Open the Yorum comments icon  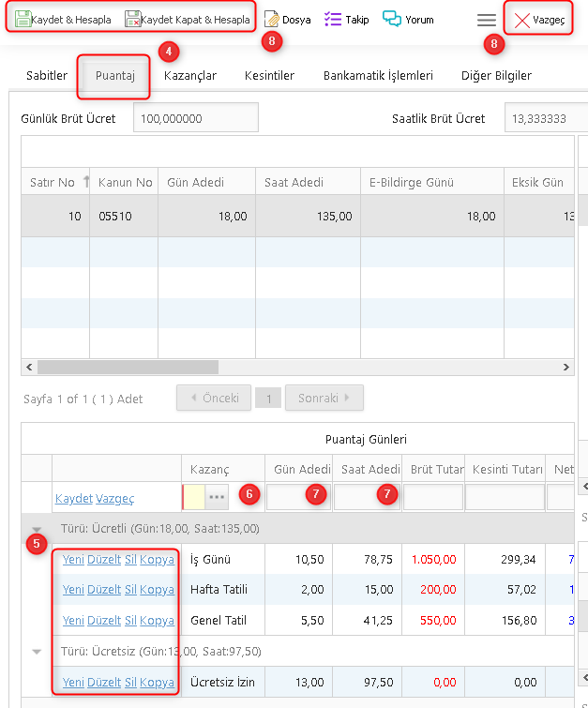392,19
